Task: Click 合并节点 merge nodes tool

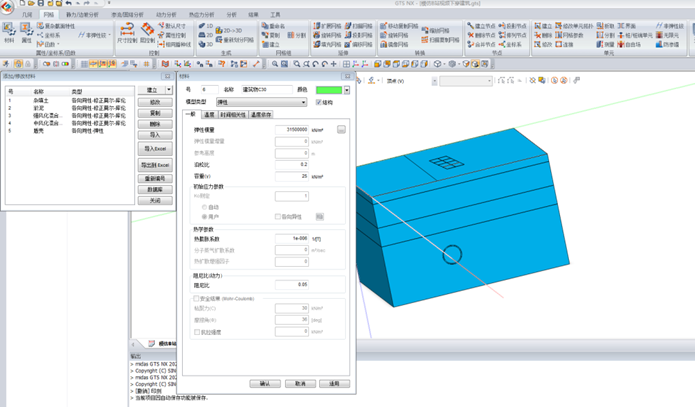Action: (x=481, y=44)
